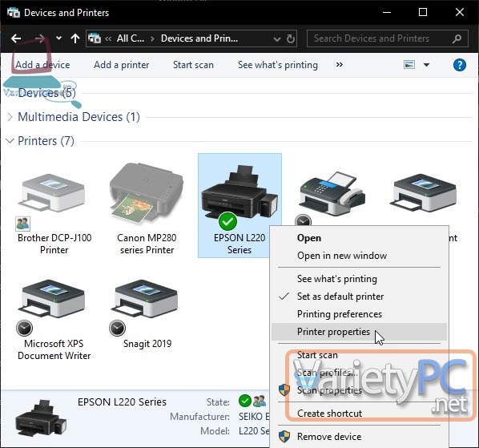Open the recent locations dropdown arrow
The height and width of the screenshot is (448, 479).
58,38
